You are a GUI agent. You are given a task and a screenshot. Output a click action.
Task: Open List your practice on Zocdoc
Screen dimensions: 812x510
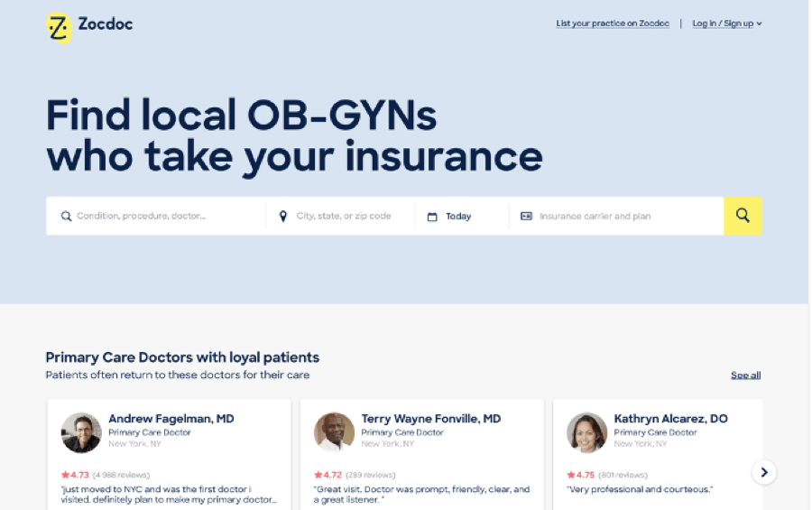[x=613, y=23]
